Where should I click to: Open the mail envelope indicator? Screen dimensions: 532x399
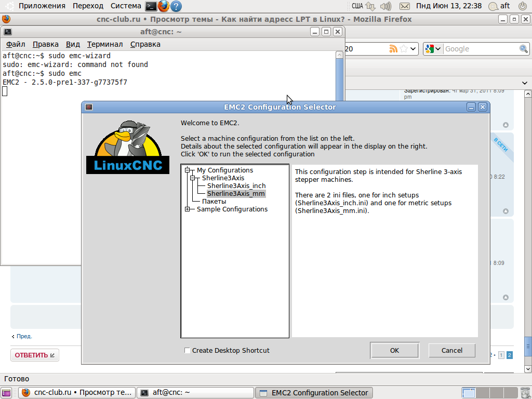pos(404,6)
